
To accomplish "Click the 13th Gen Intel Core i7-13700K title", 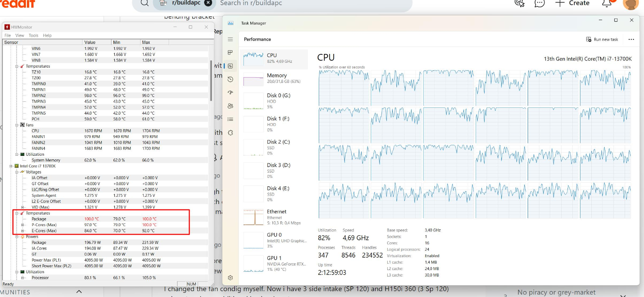I will tap(588, 59).
